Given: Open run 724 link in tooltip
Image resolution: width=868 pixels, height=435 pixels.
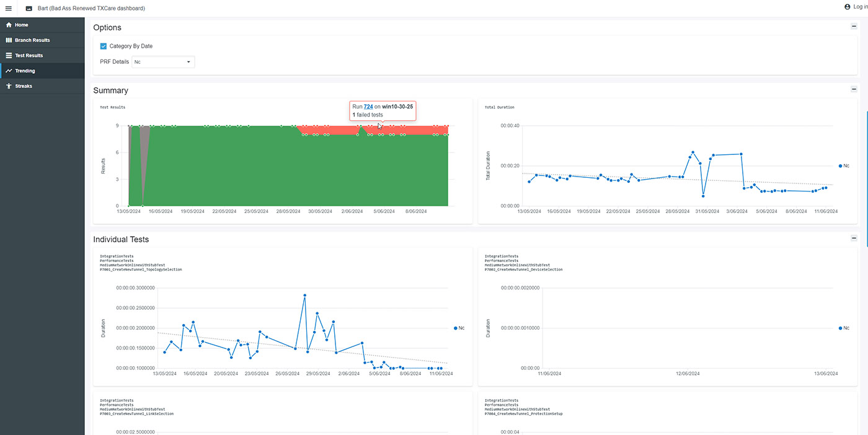Looking at the screenshot, I should 368,107.
